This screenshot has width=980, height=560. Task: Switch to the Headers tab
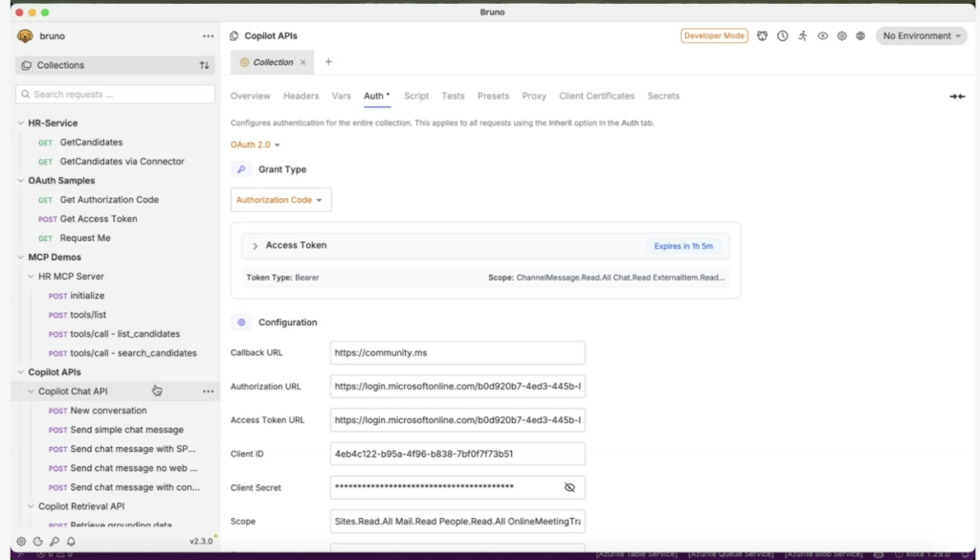[x=301, y=96]
